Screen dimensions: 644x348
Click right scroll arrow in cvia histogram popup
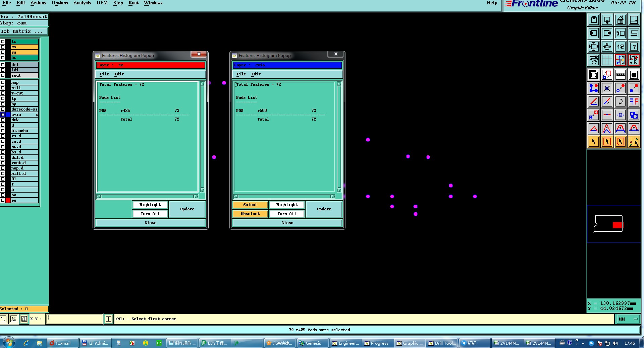333,197
